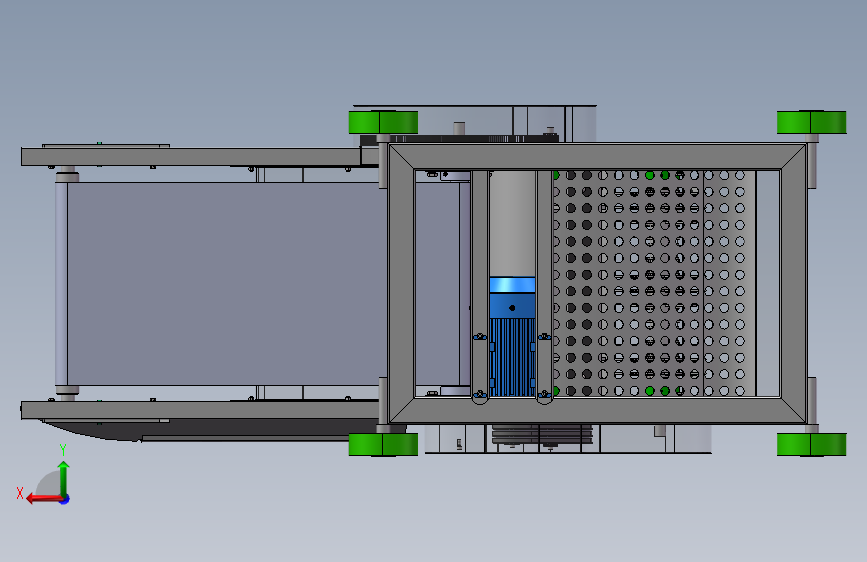Image resolution: width=867 pixels, height=562 pixels.
Task: Pick the green foot at the upper left of frame
Action: pyautogui.click(x=383, y=122)
